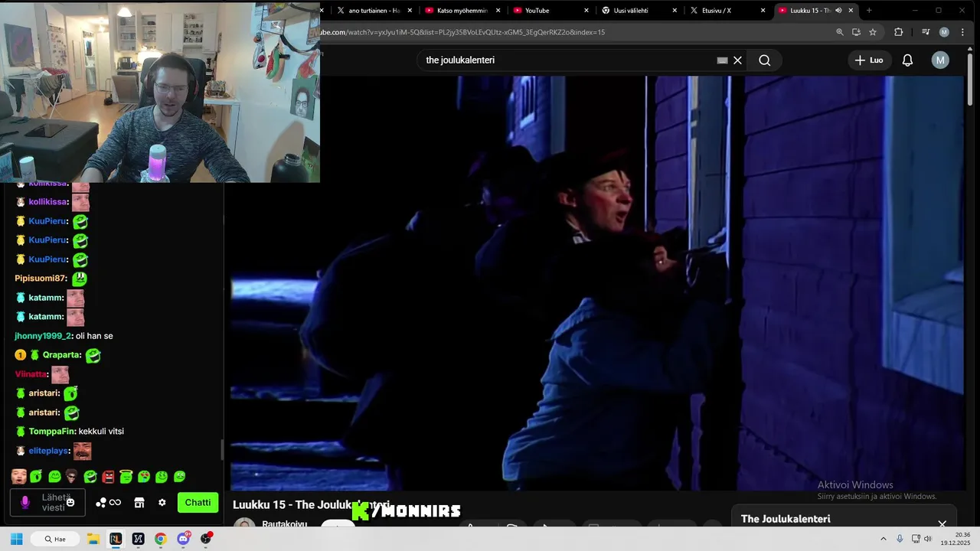Mute the tab audio speaker icon

click(x=838, y=11)
